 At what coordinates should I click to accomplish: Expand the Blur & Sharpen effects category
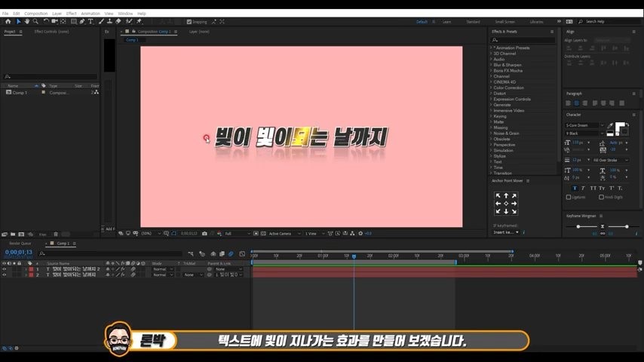pos(491,65)
